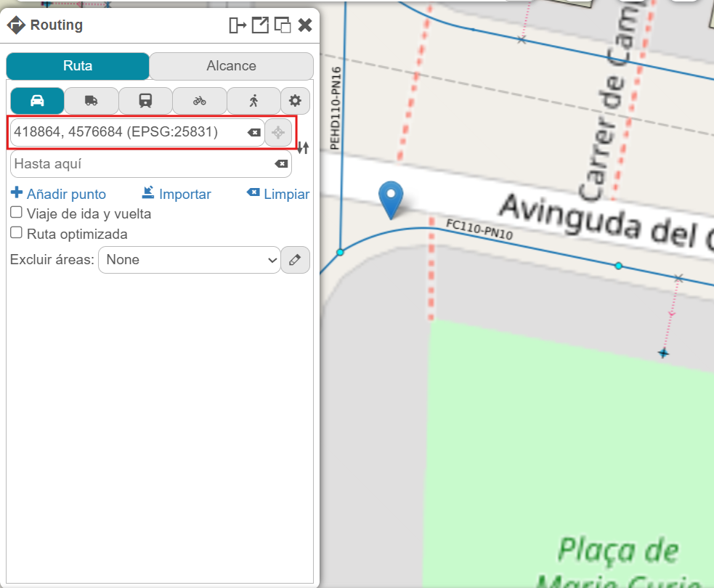Open Excluir áreas dropdown
Viewport: 714px width, 588px height.
[x=189, y=260]
